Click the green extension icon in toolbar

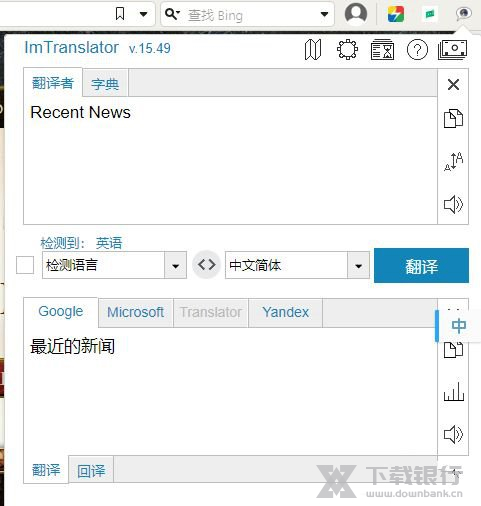[430, 14]
